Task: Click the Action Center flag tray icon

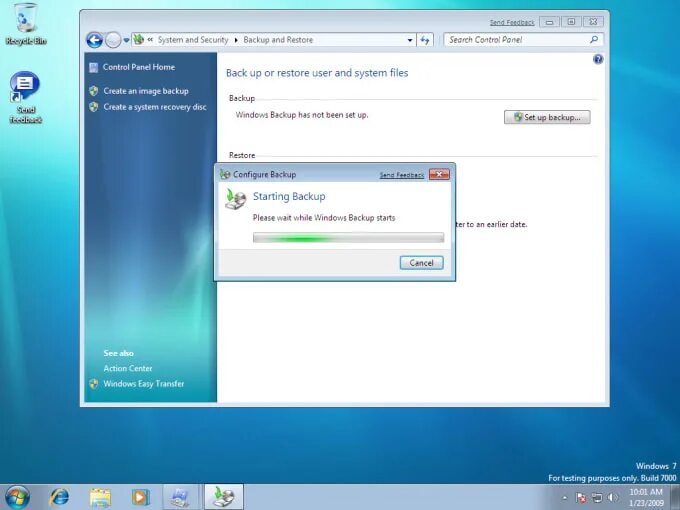Action: 581,498
